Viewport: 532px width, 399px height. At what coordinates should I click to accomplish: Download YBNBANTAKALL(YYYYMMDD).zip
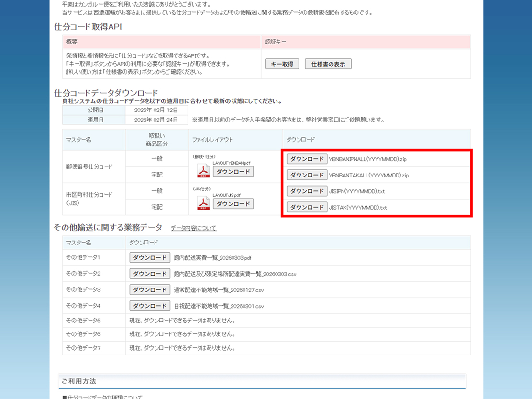(x=307, y=175)
